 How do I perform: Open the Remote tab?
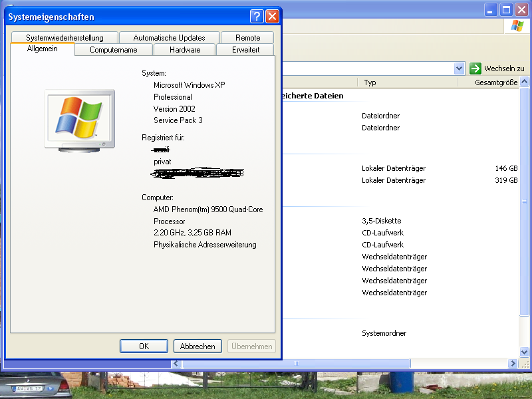(x=247, y=38)
